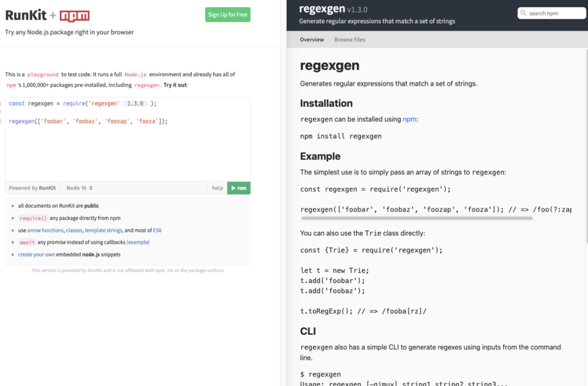Click the RunKit logo
The width and height of the screenshot is (588, 386).
26,15
